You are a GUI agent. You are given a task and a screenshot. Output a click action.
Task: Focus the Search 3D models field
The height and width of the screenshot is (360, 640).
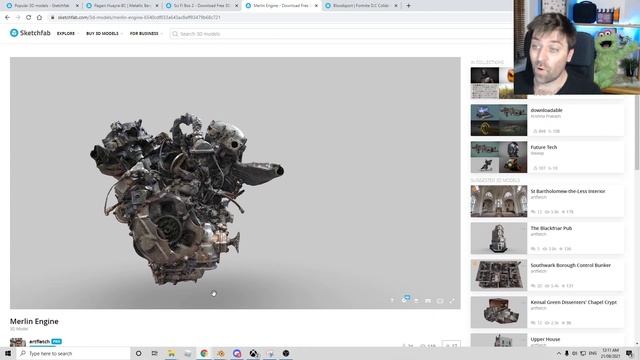341,34
